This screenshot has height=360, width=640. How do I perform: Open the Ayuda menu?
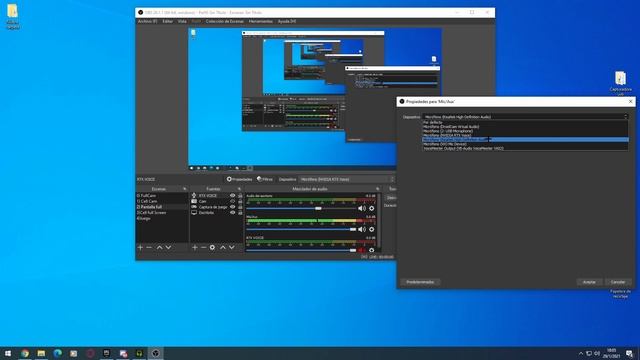(x=287, y=21)
